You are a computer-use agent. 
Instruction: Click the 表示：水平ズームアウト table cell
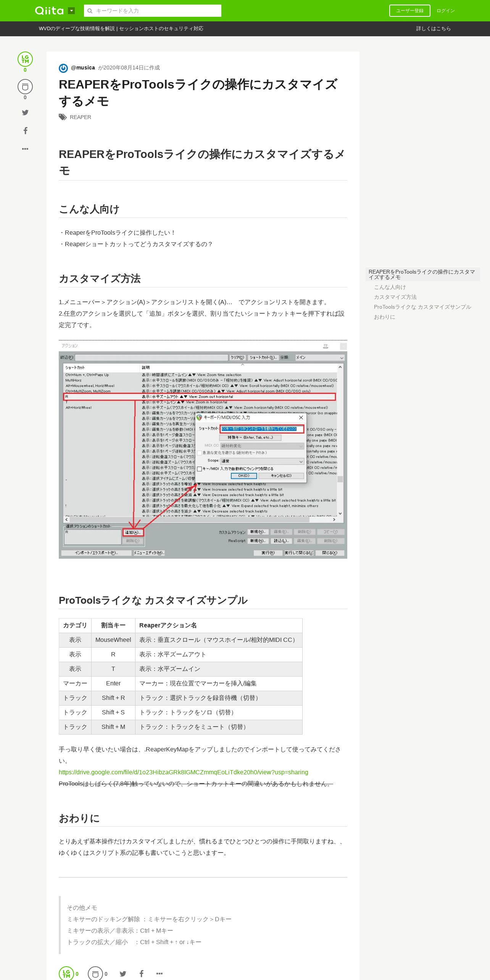[219, 654]
